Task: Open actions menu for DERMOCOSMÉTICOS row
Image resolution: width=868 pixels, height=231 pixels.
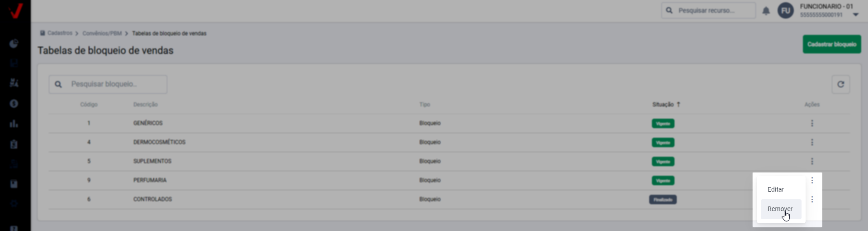Action: tap(812, 142)
